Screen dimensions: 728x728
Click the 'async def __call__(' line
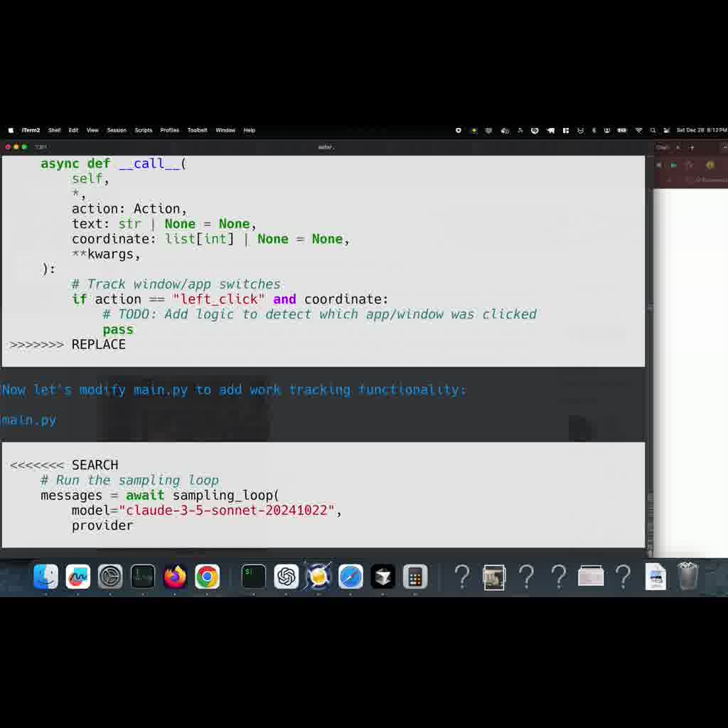click(x=113, y=164)
